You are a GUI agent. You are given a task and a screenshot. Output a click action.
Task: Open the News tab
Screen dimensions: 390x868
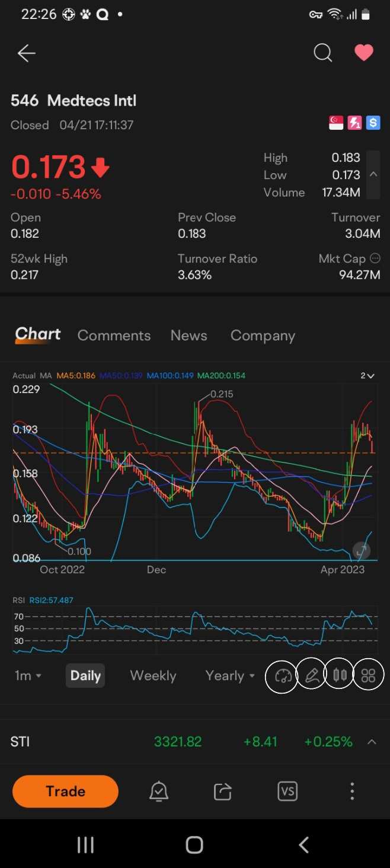(189, 336)
